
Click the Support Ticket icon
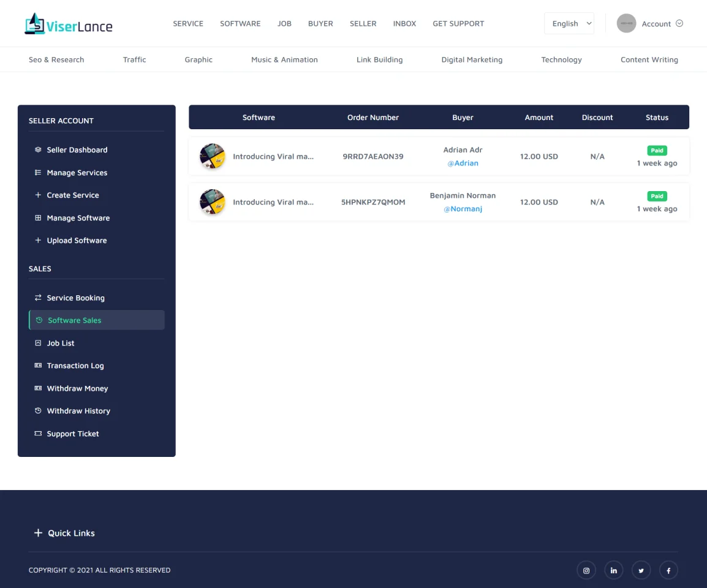click(38, 433)
